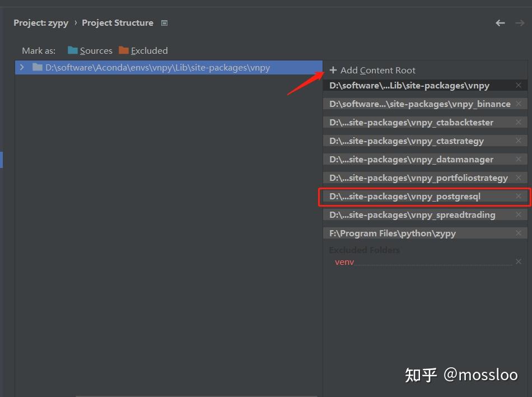Mark the folder as Sources

95,50
